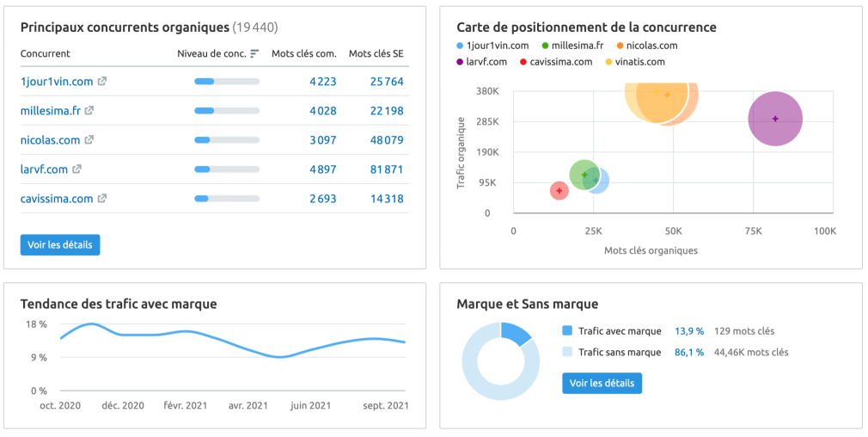
Task: Click competition level bar for larvf.com
Action: tap(227, 169)
